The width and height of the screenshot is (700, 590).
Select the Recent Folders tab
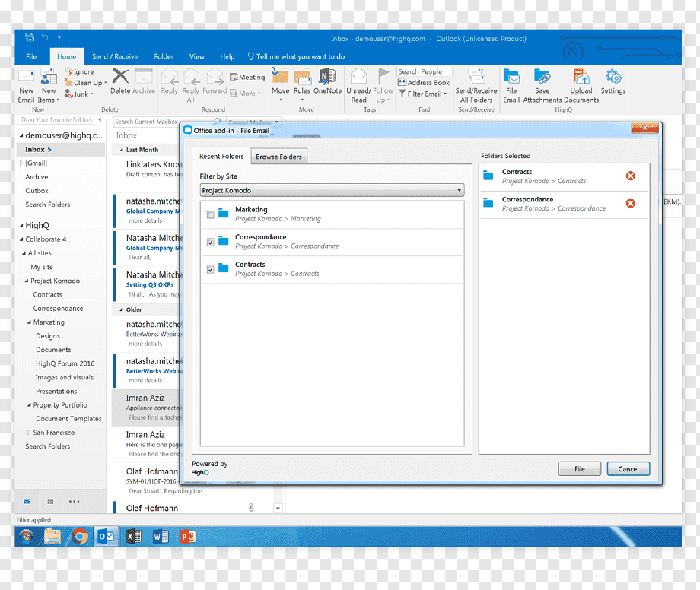click(221, 156)
